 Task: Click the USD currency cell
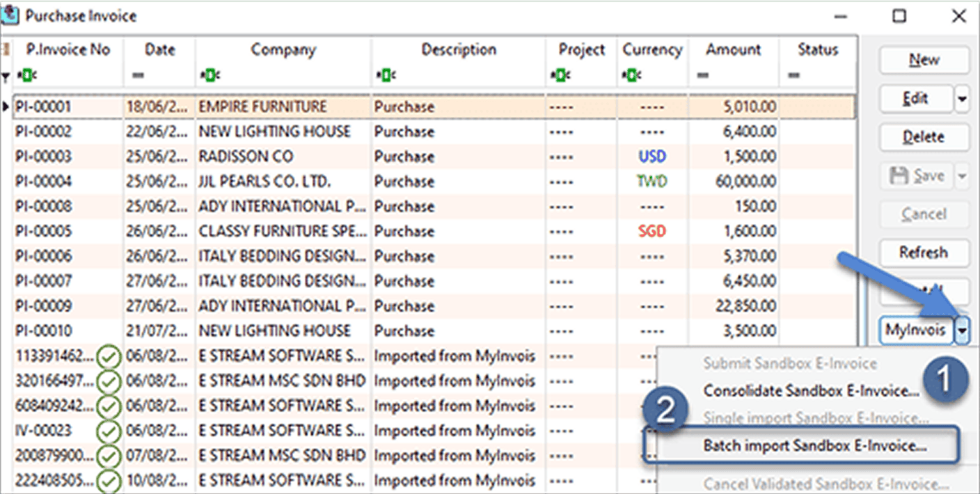click(653, 157)
